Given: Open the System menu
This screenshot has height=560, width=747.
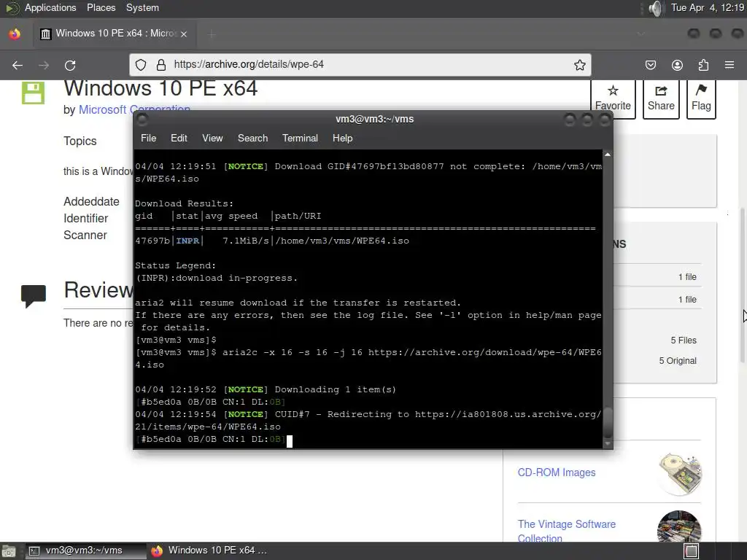Looking at the screenshot, I should [x=142, y=8].
